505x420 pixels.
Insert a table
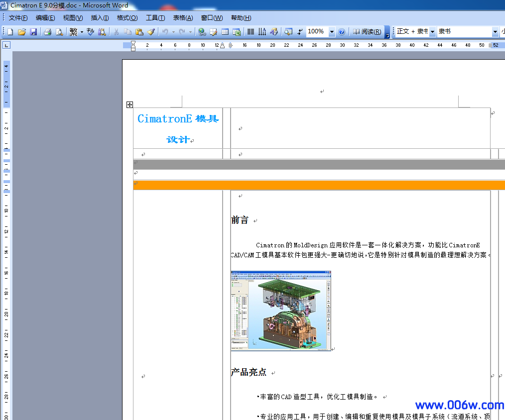click(x=225, y=32)
